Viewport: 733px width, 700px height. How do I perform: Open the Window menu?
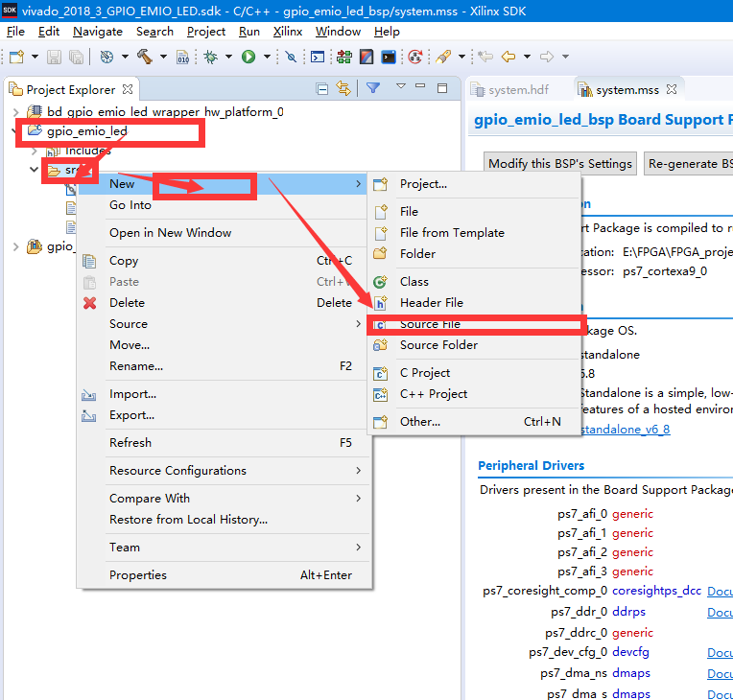(x=338, y=32)
